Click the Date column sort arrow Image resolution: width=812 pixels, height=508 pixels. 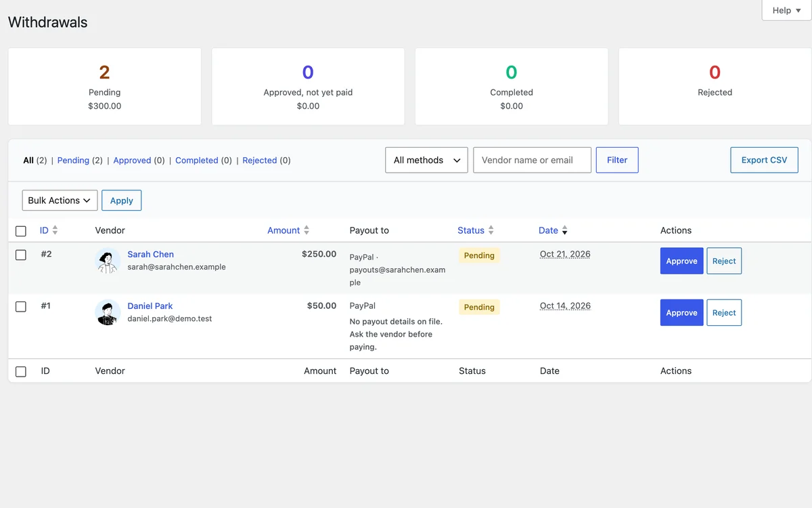click(x=564, y=230)
